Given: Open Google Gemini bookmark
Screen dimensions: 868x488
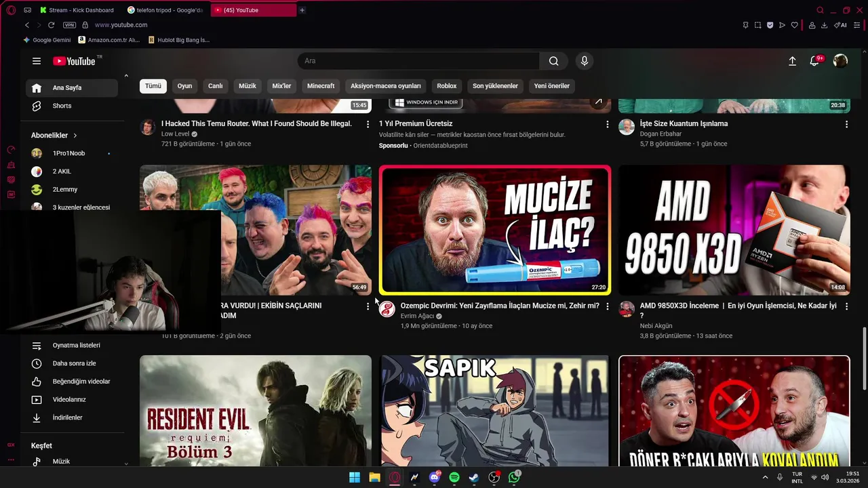Looking at the screenshot, I should (46, 40).
